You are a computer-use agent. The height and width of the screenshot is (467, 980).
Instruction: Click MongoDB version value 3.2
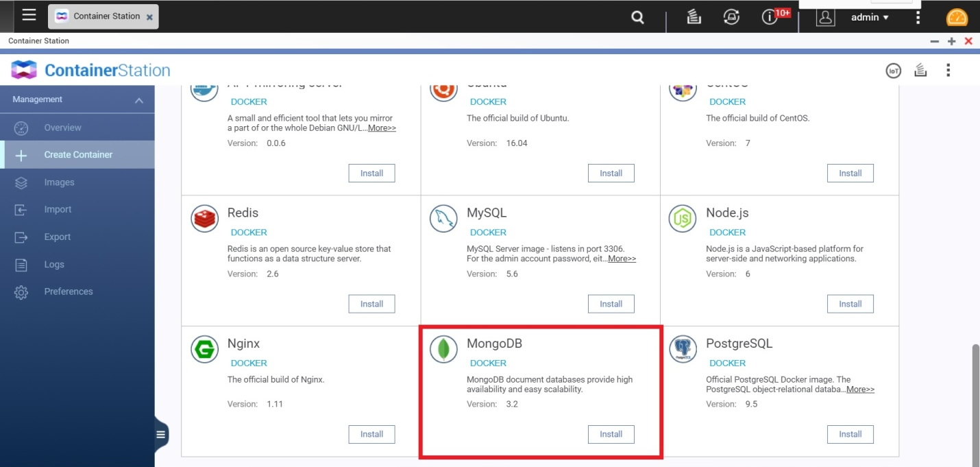tap(512, 404)
